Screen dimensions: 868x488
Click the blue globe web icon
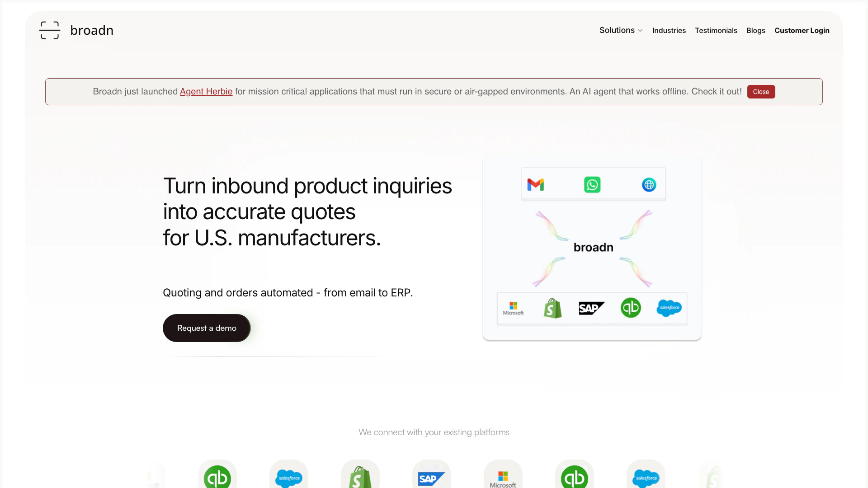tap(649, 185)
